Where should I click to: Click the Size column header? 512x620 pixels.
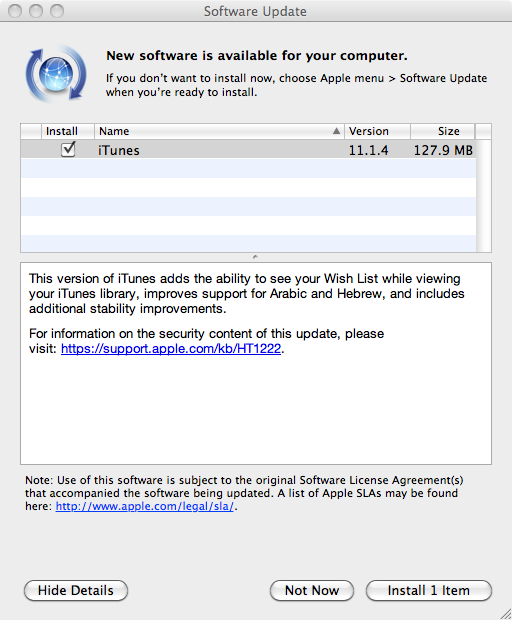coord(443,131)
